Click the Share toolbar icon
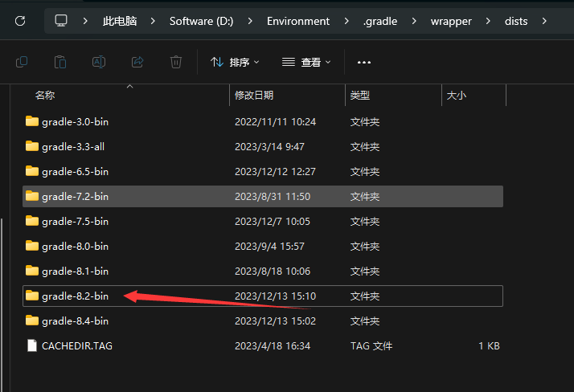This screenshot has height=392, width=574. 137,62
